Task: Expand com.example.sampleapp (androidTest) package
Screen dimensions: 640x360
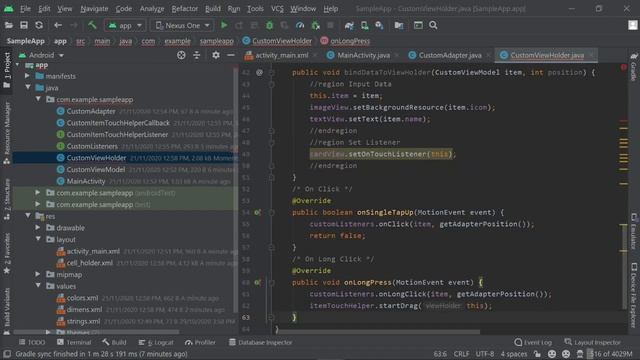Action: [38, 192]
